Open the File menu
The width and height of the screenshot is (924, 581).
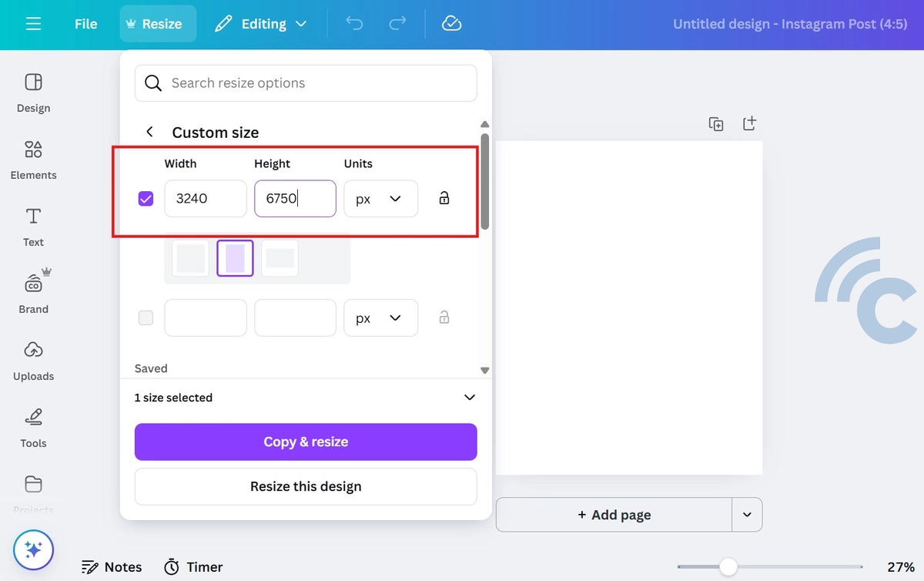pos(85,24)
